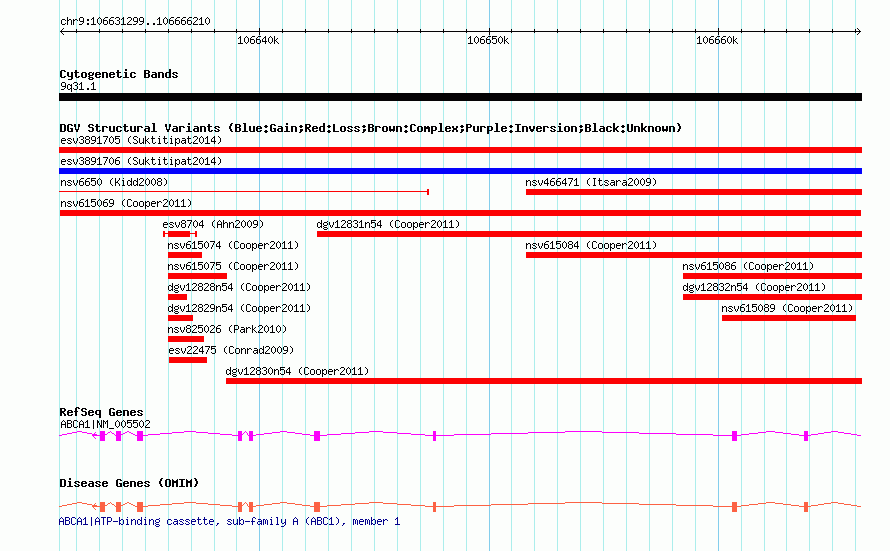Select the esv22475 red bar
The width and height of the screenshot is (890, 551).
coord(188,360)
